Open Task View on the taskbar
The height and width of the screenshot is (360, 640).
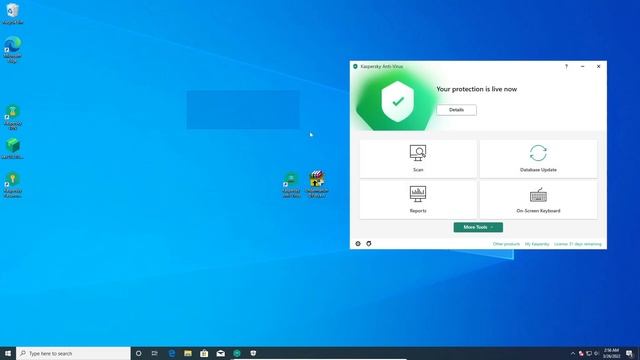coord(155,353)
